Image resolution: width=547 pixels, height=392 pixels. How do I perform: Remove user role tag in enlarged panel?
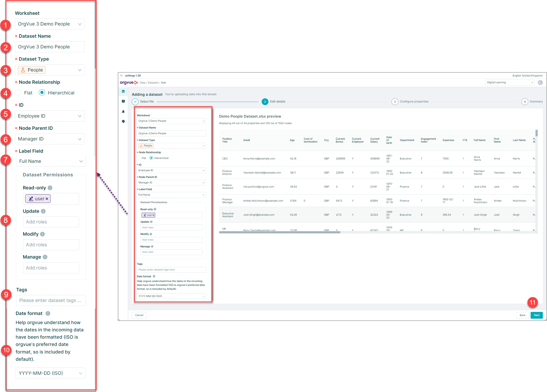coord(47,199)
